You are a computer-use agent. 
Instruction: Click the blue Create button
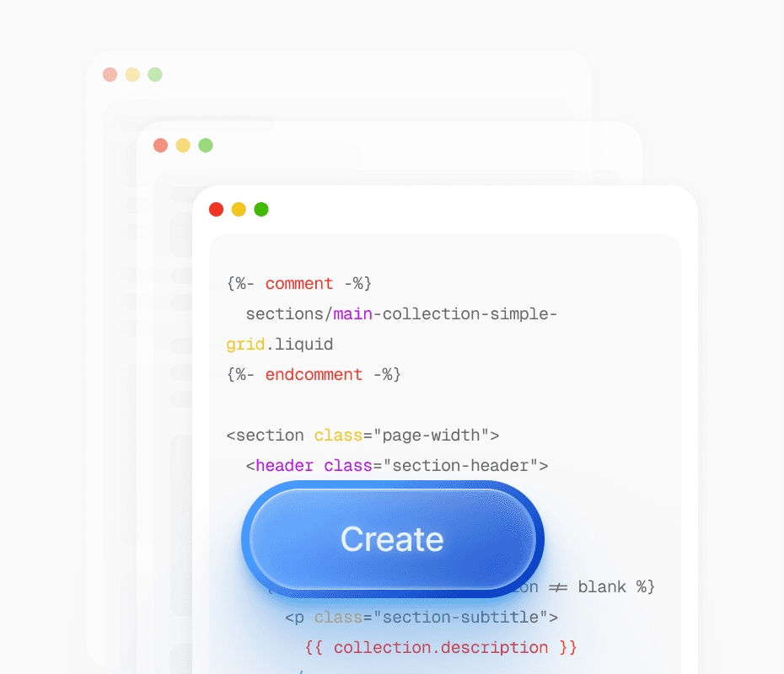point(393,539)
